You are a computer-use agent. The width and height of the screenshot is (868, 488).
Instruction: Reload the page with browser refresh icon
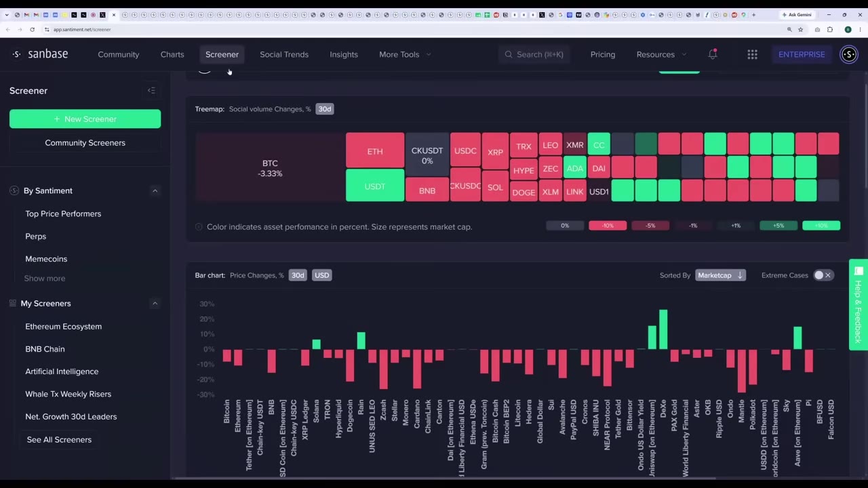tap(32, 29)
